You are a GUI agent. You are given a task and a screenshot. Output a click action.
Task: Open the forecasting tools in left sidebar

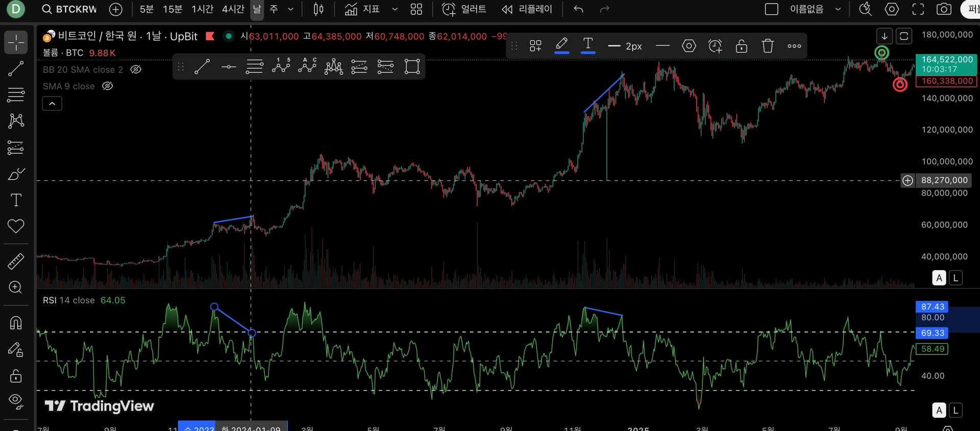coord(16,148)
